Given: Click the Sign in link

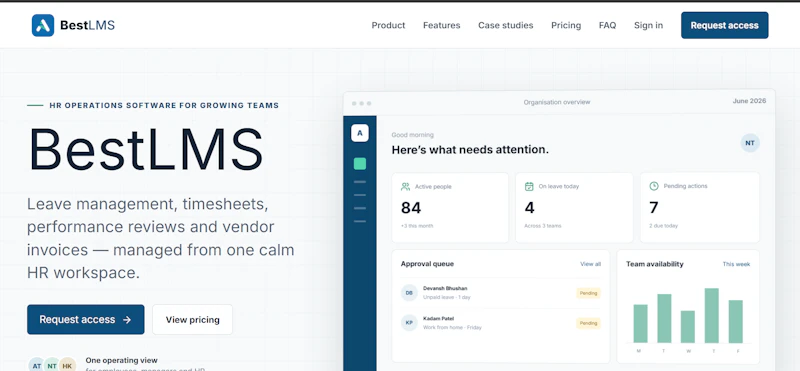Looking at the screenshot, I should pos(648,25).
